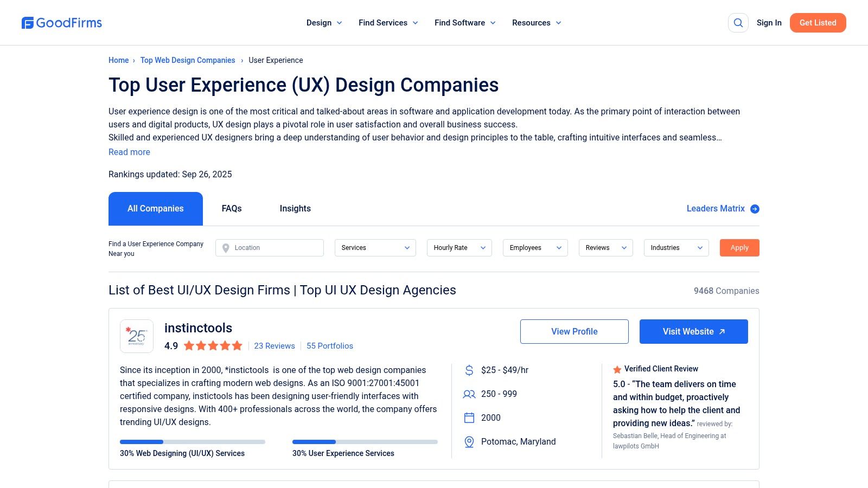Click the 9468 Companies count

[x=726, y=291]
